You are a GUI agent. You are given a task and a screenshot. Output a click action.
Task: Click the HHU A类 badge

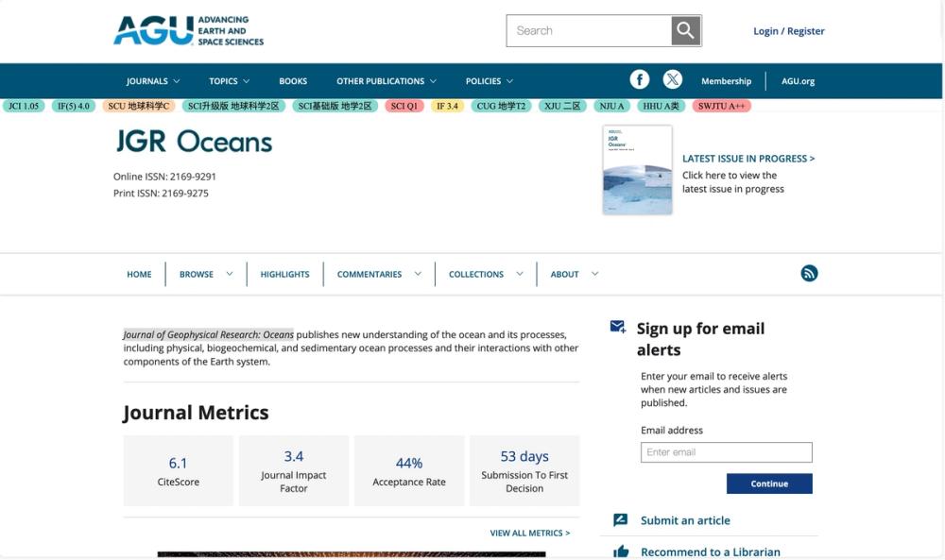tap(661, 106)
